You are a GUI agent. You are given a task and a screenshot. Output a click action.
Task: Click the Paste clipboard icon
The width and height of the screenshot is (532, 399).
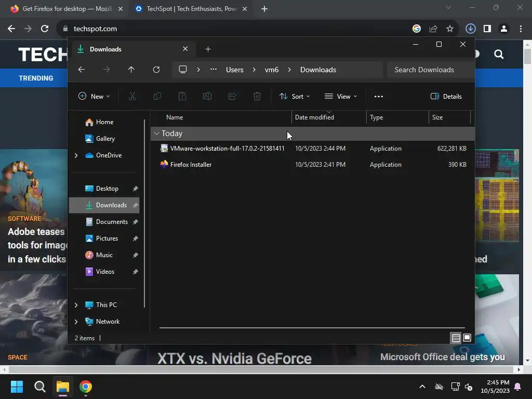(x=182, y=96)
